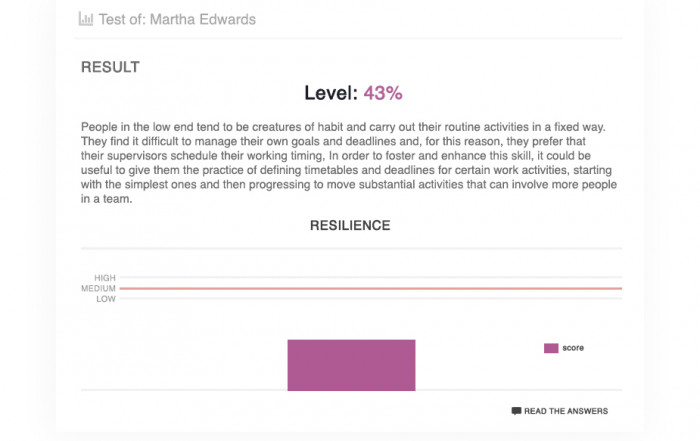Click the purple resilience score bar
The width and height of the screenshot is (700, 441).
351,365
